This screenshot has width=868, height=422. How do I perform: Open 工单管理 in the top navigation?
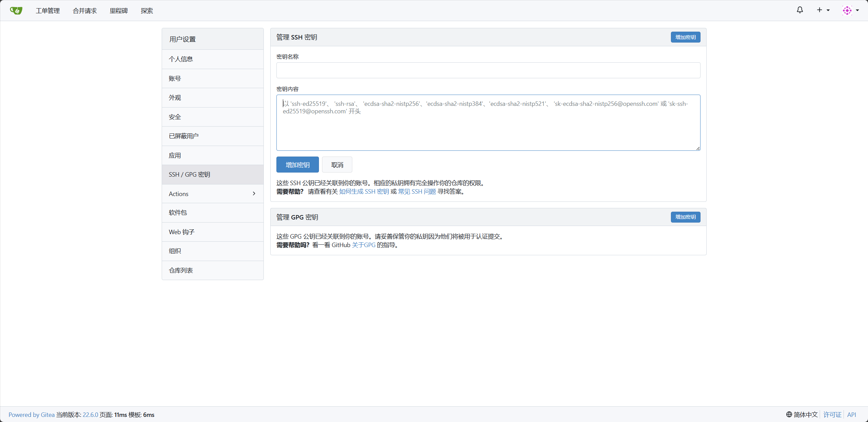[x=48, y=11]
